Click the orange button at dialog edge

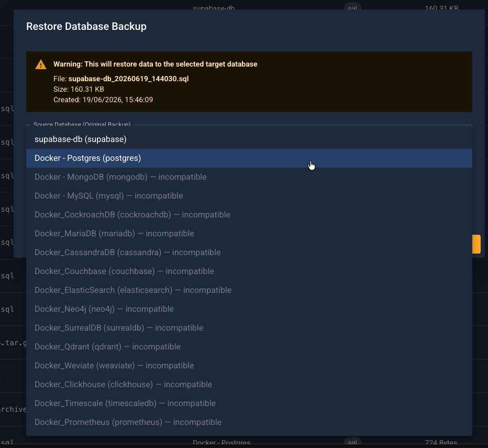pos(476,244)
